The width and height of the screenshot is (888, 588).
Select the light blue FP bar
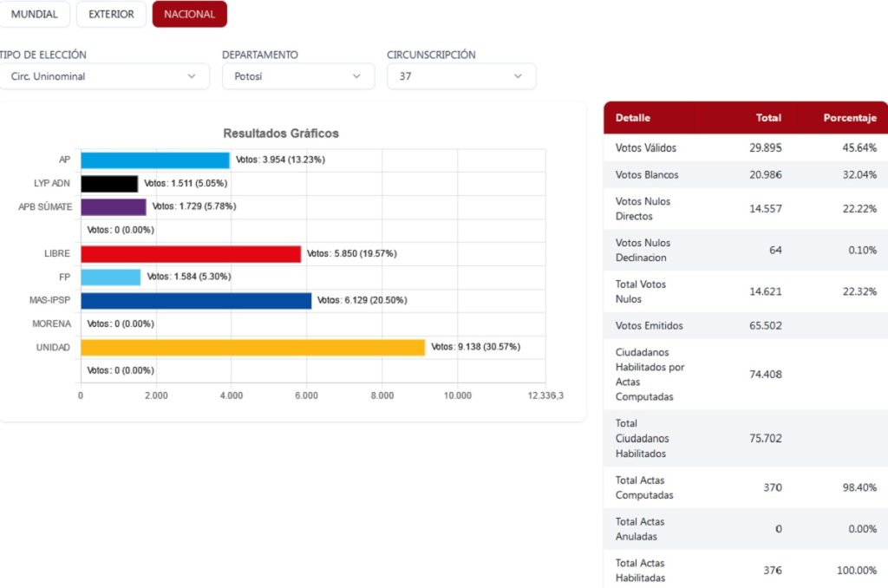tap(110, 277)
